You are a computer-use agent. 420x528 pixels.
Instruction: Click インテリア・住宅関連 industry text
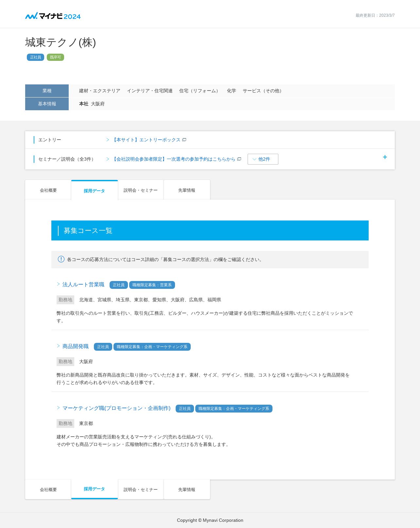(150, 91)
